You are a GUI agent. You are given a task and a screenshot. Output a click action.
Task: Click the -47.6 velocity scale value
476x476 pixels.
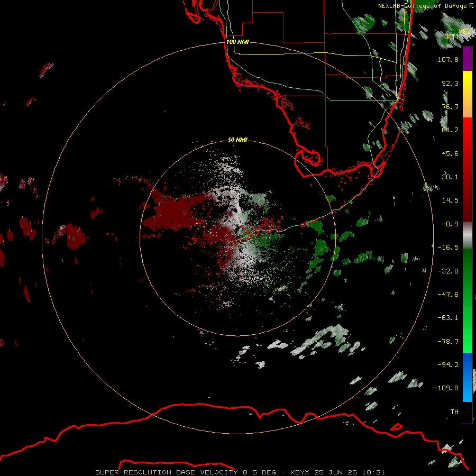pos(448,295)
